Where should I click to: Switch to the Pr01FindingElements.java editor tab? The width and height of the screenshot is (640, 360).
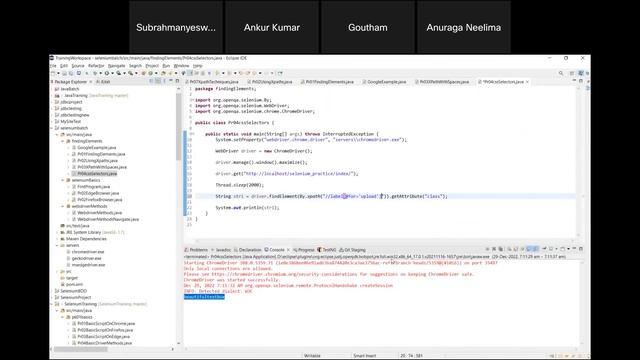tap(329, 82)
